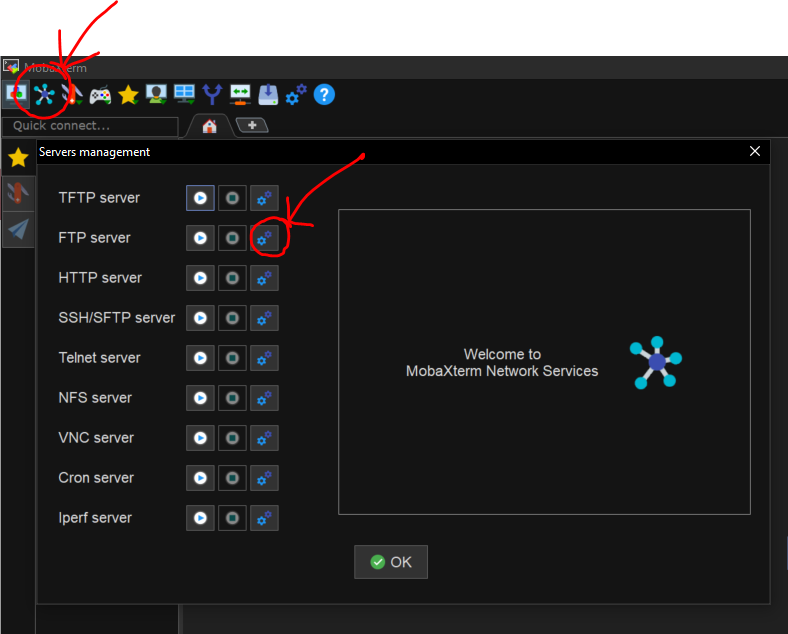
Task: Open the Tunneling arrows icon in the toolbar
Action: (x=240, y=94)
